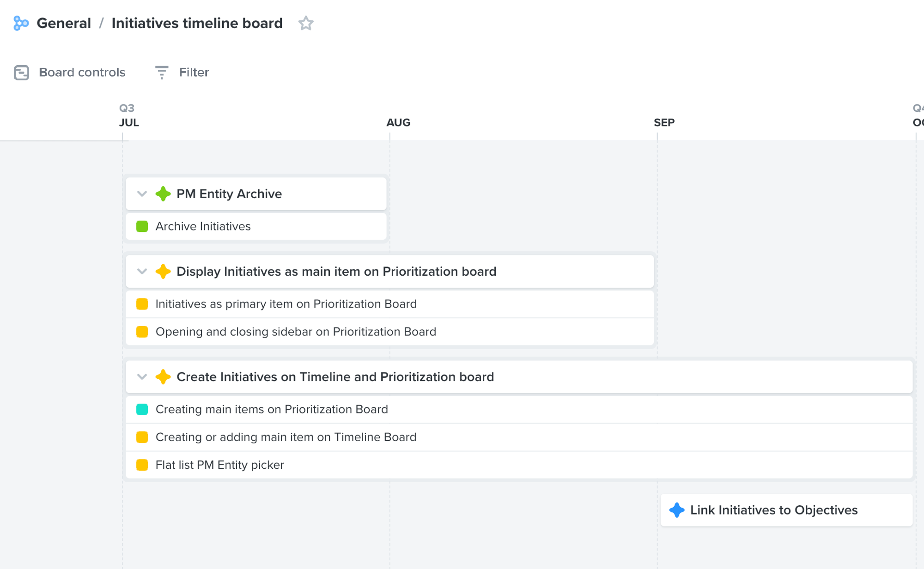Click the green status square on Archive Initiatives
This screenshot has width=924, height=569.
[x=142, y=226]
